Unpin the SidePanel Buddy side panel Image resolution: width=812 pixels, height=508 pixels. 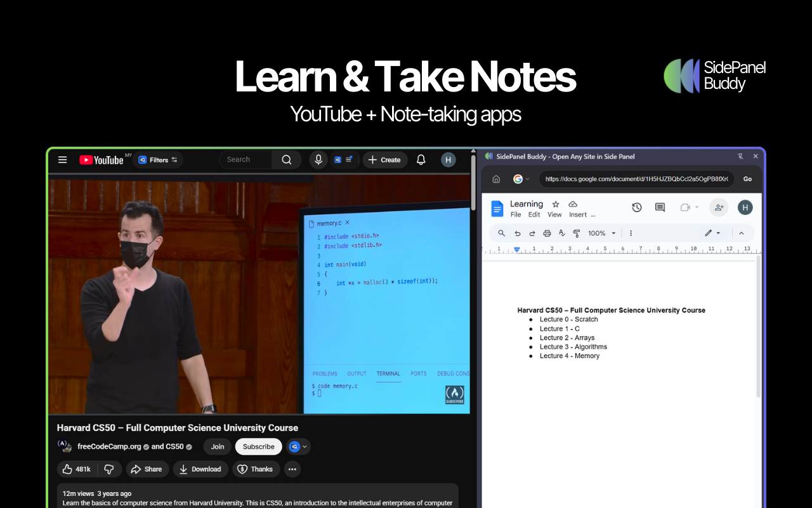tap(740, 156)
